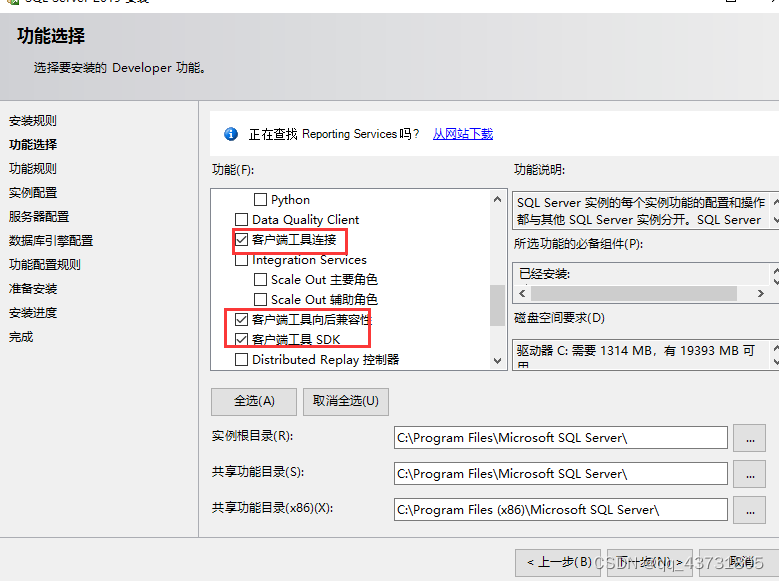This screenshot has height=581, width=779.
Task: Toggle the 客户端工具向后兼容性 checkbox
Action: (x=241, y=319)
